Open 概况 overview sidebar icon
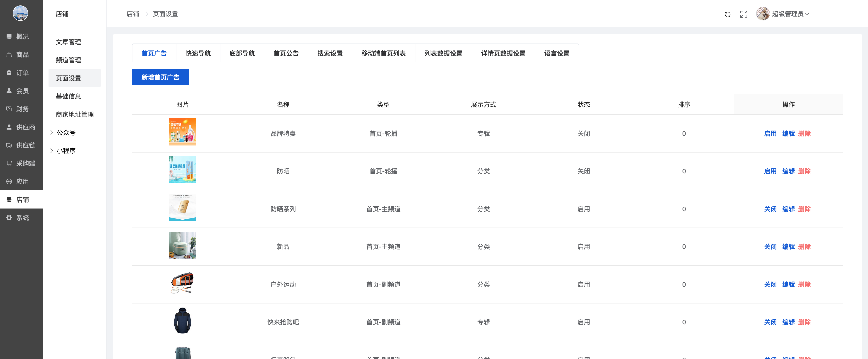The image size is (868, 359). (9, 36)
